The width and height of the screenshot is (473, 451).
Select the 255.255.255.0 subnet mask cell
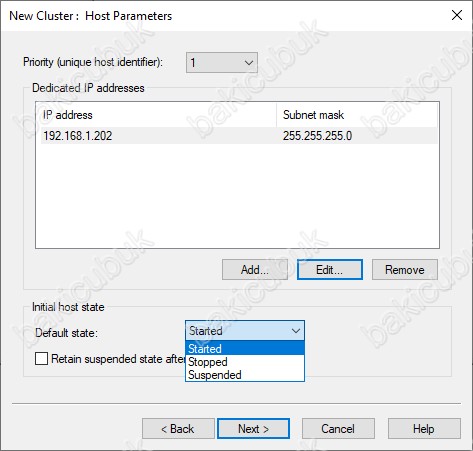tap(317, 136)
